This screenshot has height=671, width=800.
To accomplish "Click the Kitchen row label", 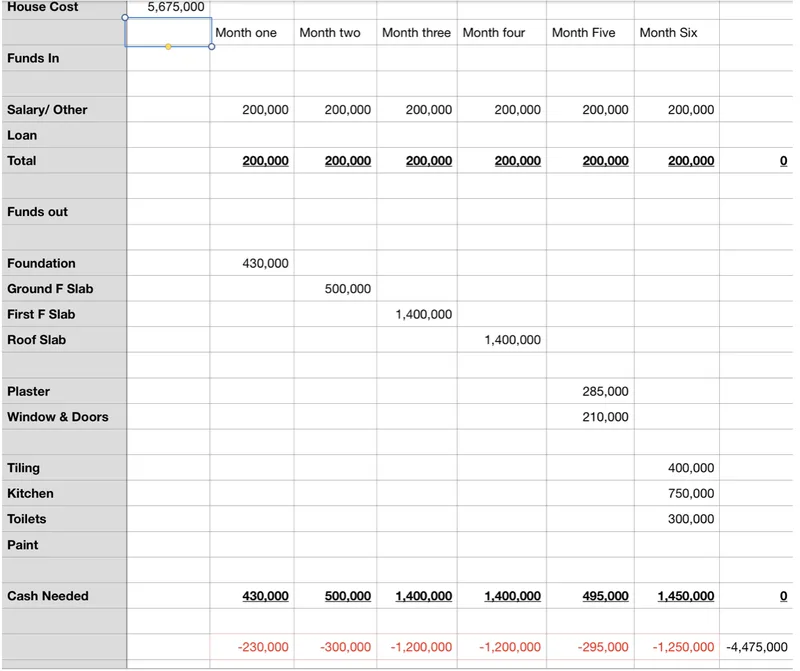I will [64, 493].
